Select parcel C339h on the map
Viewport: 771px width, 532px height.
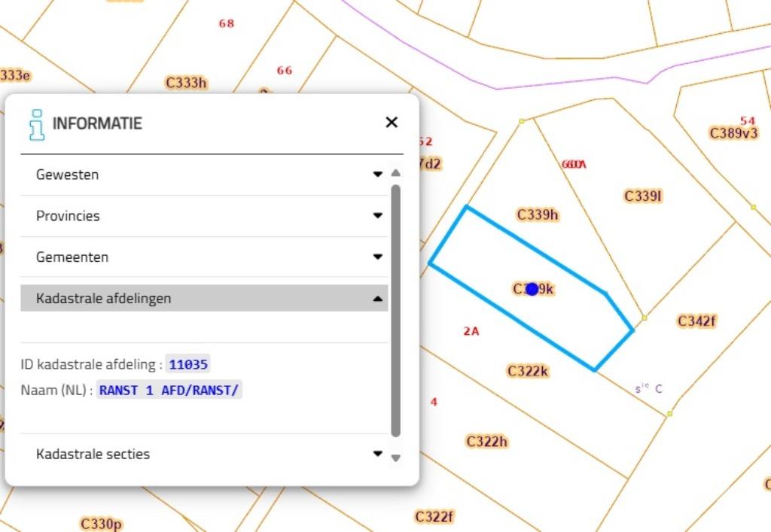[538, 215]
